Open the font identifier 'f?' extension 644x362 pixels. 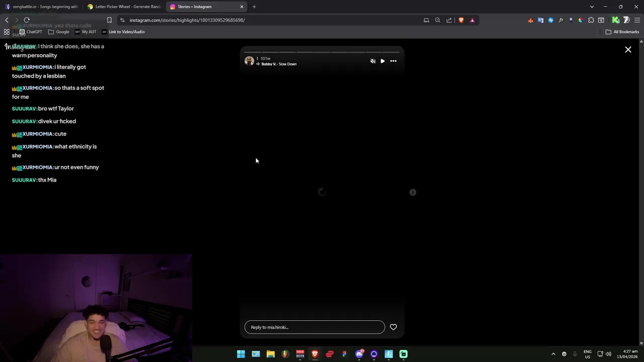coord(560,20)
